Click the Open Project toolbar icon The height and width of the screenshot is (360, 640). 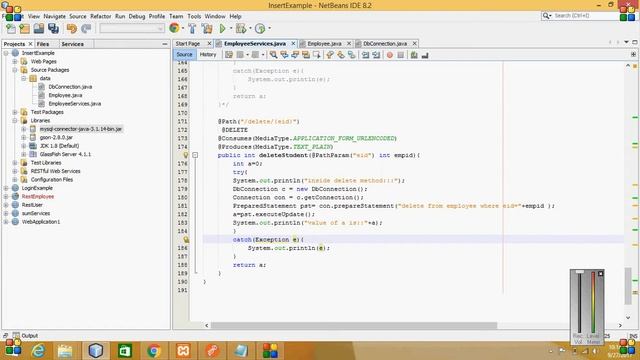39,29
